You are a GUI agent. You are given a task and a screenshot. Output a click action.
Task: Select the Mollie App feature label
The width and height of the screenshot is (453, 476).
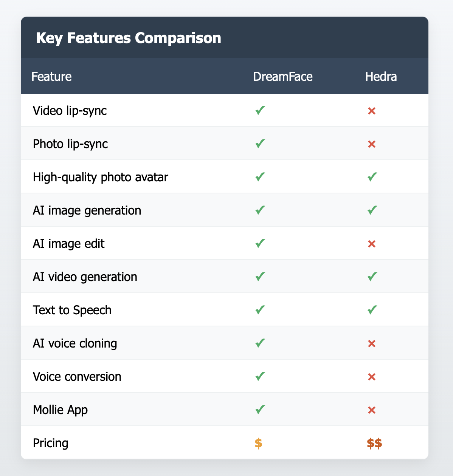click(x=61, y=410)
